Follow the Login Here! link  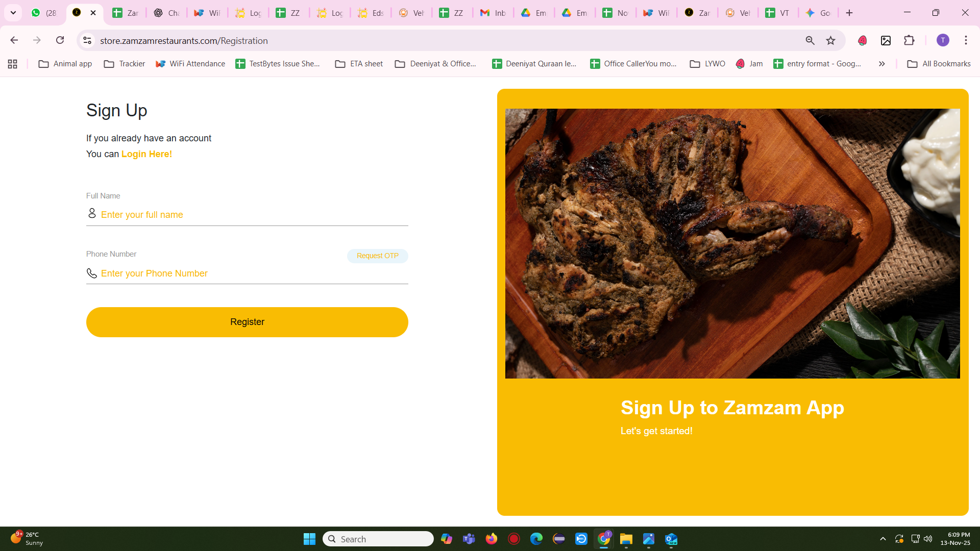146,154
